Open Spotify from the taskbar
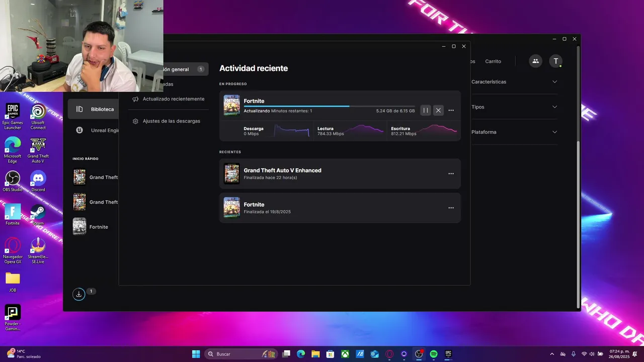Viewport: 644px width, 362px height. coord(434,354)
